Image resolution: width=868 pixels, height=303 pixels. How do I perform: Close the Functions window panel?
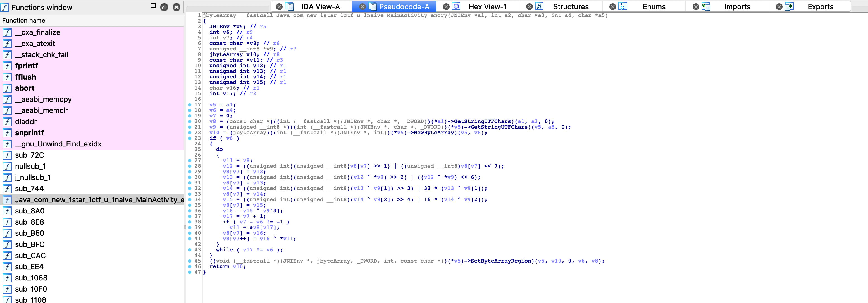177,7
